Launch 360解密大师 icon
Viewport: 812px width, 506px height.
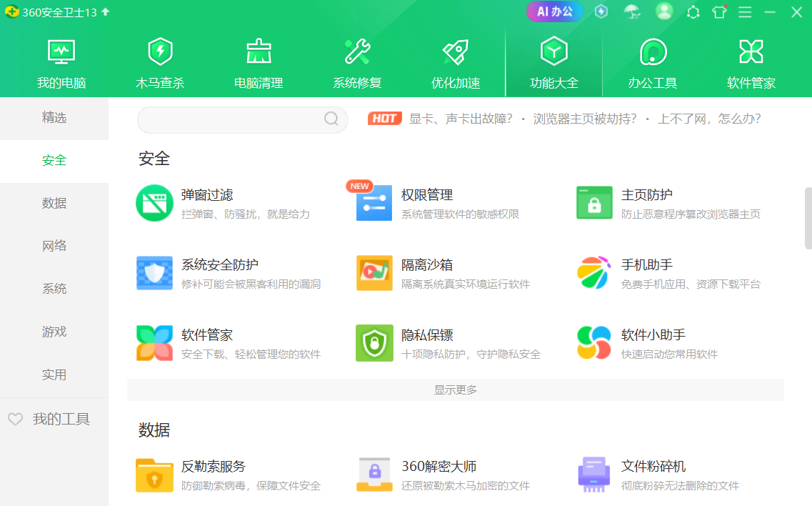[x=374, y=475]
